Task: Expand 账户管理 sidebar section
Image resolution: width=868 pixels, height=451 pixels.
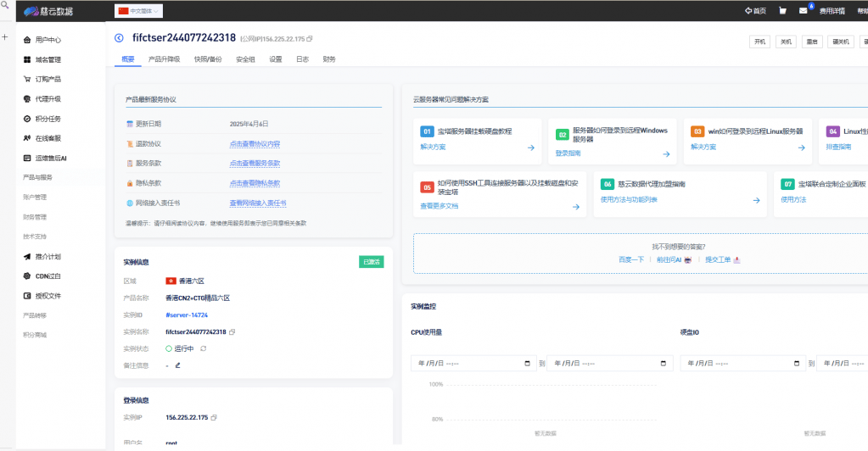Action: [x=35, y=198]
